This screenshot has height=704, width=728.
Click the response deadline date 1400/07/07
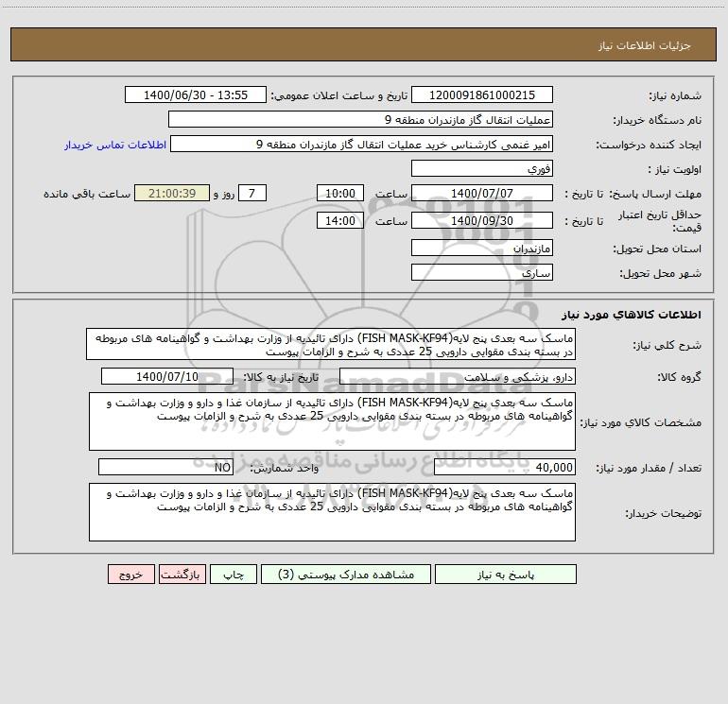click(x=482, y=193)
